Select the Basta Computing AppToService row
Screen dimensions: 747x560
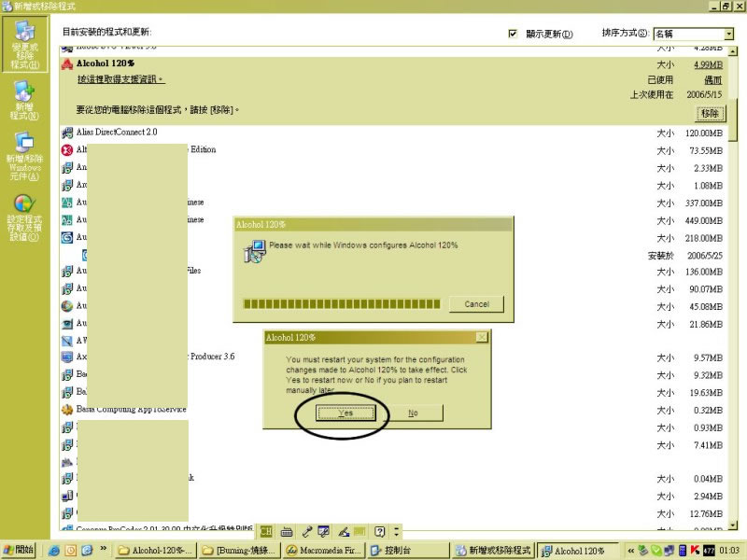393,410
